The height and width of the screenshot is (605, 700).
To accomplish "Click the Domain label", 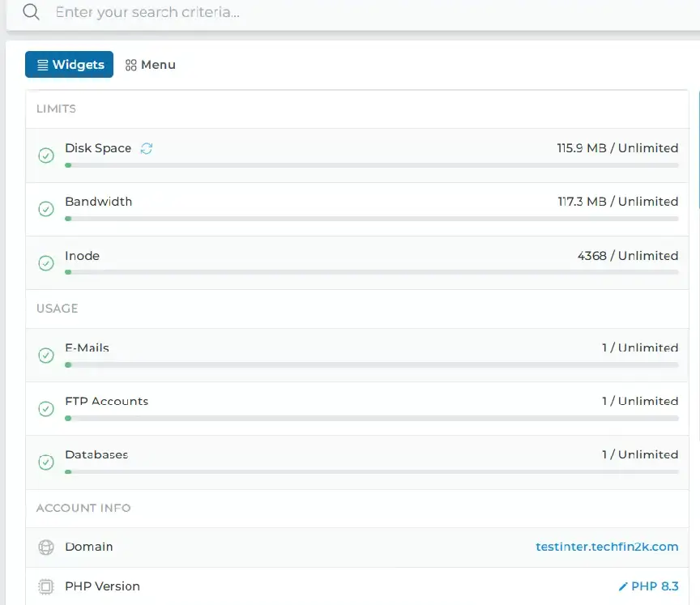I will coord(89,547).
